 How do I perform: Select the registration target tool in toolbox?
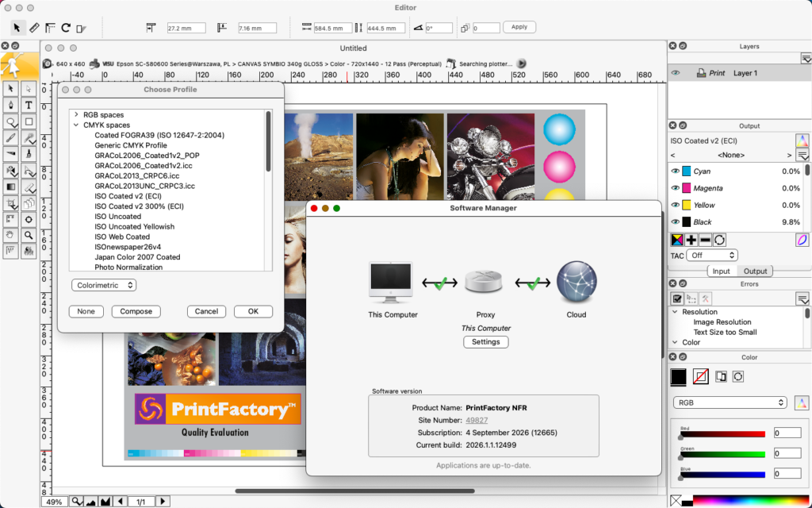tap(29, 219)
